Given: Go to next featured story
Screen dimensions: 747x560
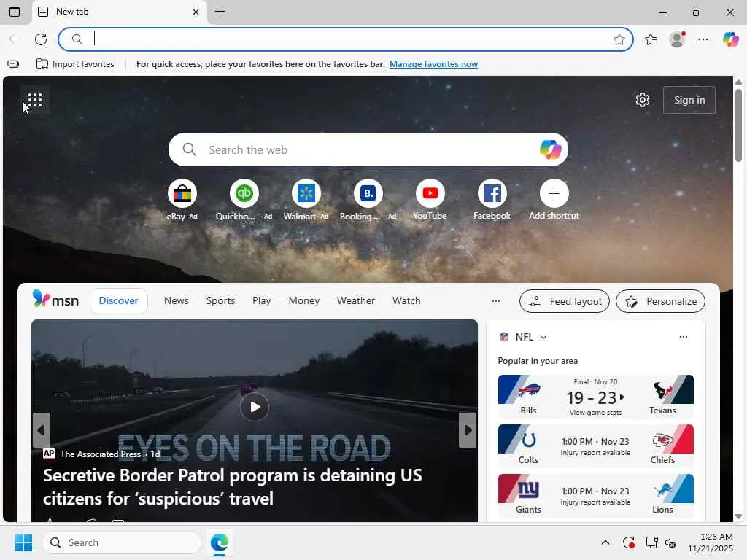Looking at the screenshot, I should (468, 430).
